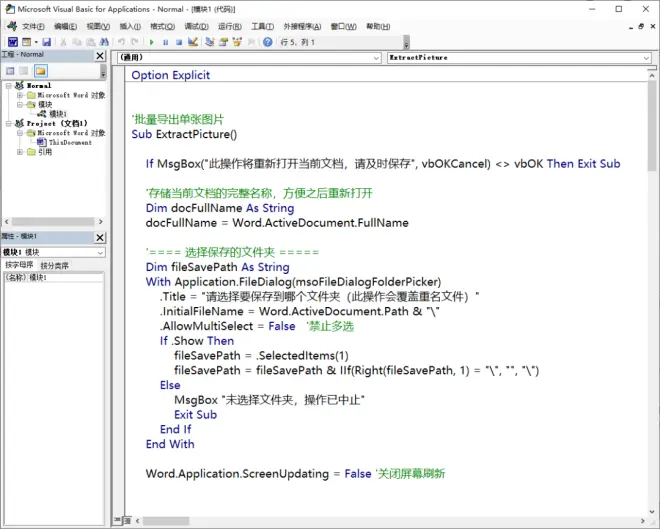Click the code window horizontal scrollbar thumb
This screenshot has width=660, height=529.
[165, 521]
